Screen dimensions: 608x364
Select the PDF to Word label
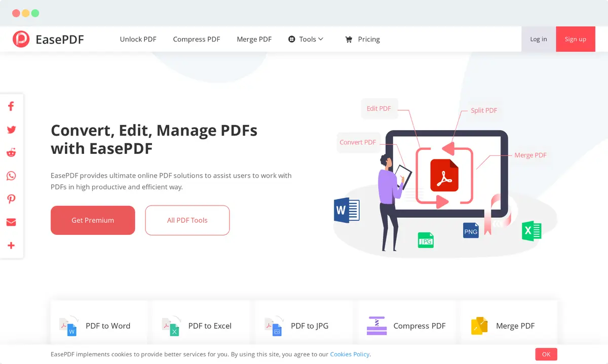pos(108,326)
